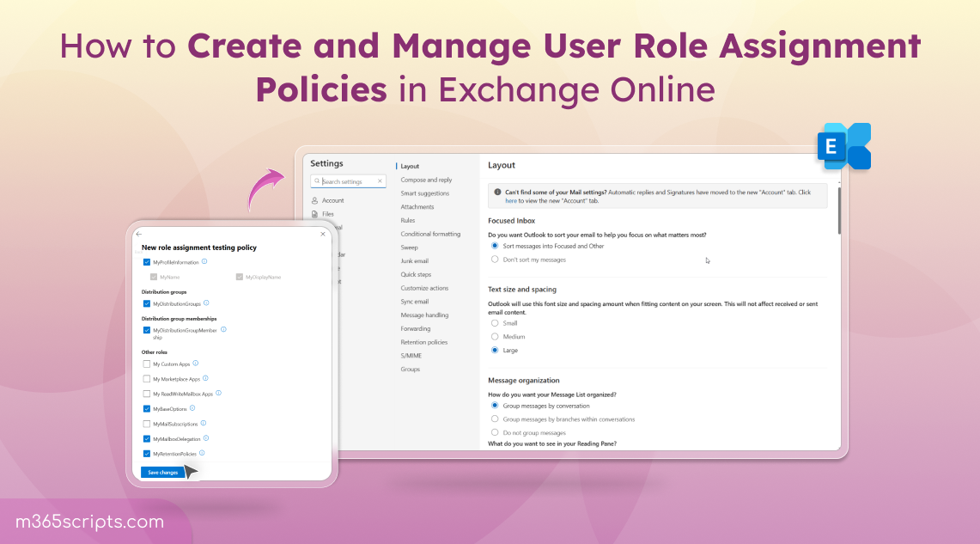Uncheck the MyRetentionPolicies checkbox

[x=147, y=454]
